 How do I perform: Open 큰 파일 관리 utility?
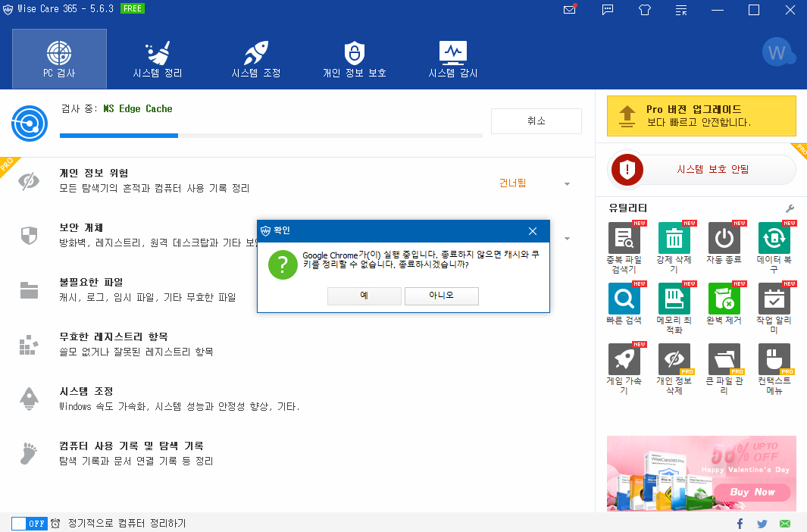(724, 369)
